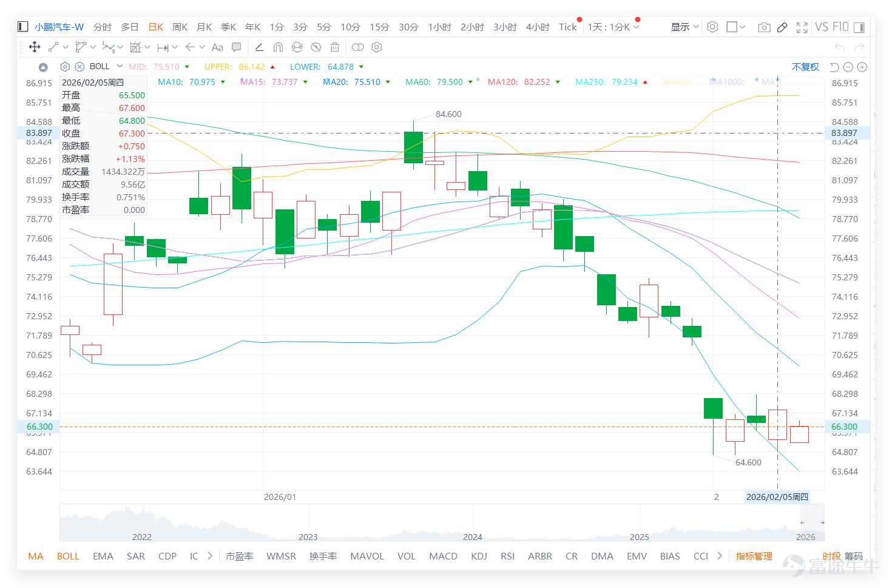Click the undo arrow in drawing toolbar
Screen dimensions: 892x588
point(840,47)
